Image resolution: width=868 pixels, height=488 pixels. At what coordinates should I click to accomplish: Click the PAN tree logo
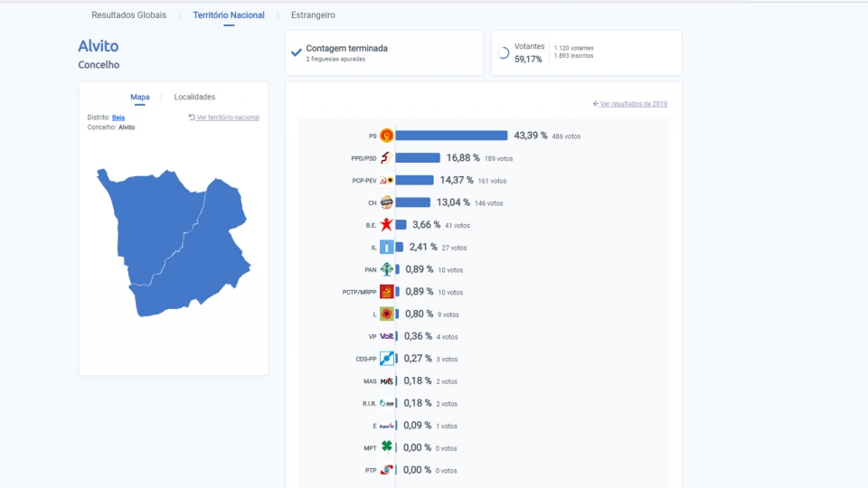386,269
